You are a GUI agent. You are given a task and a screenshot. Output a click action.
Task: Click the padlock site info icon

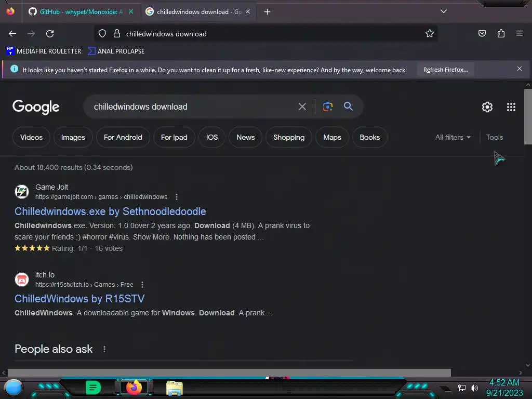pyautogui.click(x=117, y=34)
